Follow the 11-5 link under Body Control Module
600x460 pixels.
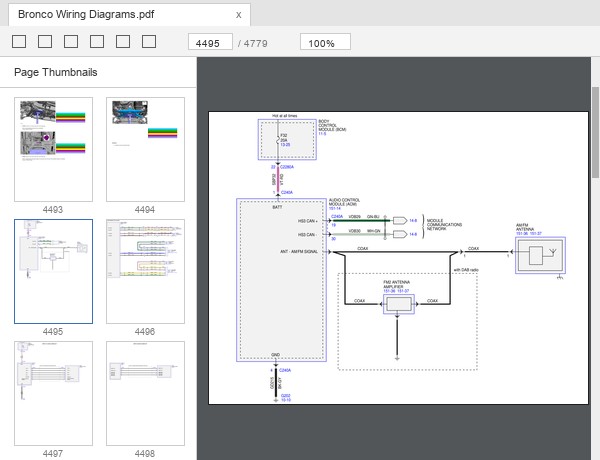pyautogui.click(x=322, y=134)
